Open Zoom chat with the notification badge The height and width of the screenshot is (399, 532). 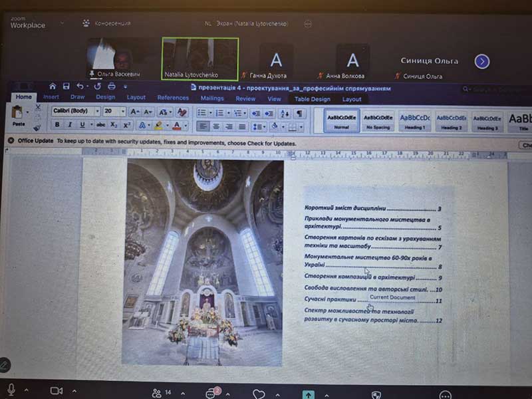coord(211,393)
